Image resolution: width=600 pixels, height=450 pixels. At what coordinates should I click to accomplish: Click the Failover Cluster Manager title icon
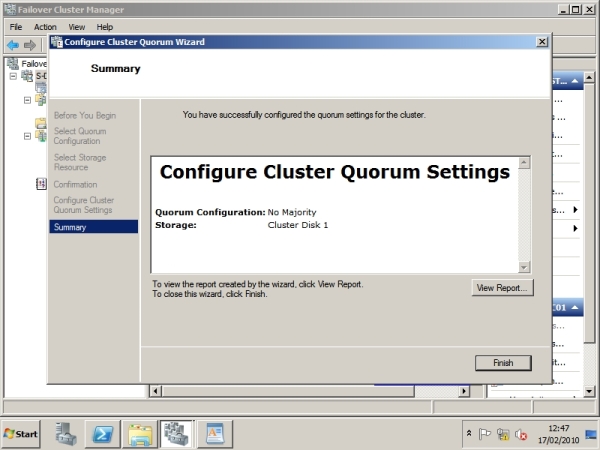(x=11, y=9)
